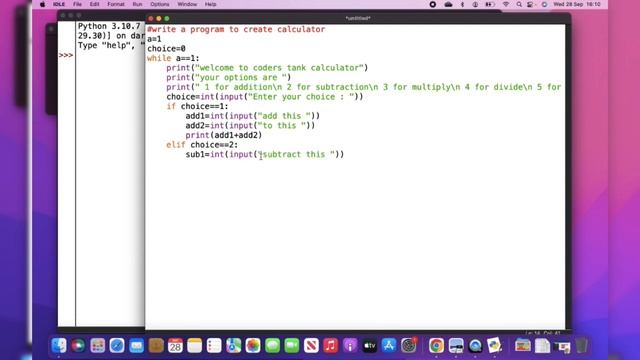This screenshot has height=360, width=640.
Task: Open Maps from the Dock
Action: [x=233, y=346]
